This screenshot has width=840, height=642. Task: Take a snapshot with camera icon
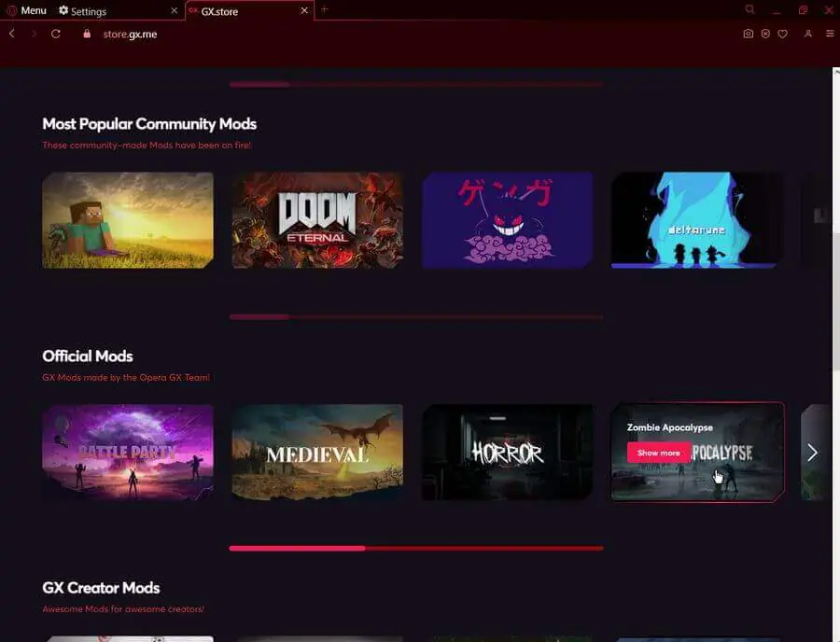[749, 34]
